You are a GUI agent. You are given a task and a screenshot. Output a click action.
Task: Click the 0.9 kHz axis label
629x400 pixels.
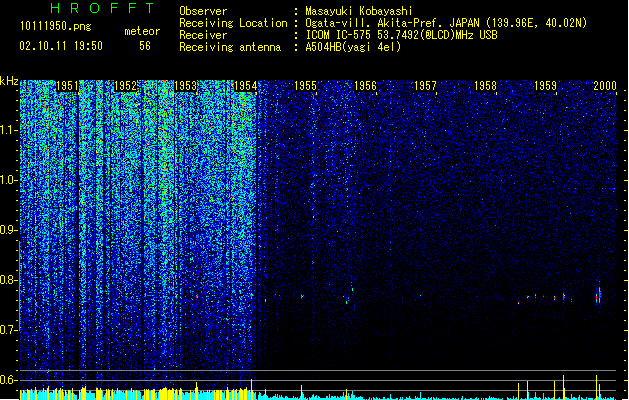pos(9,230)
